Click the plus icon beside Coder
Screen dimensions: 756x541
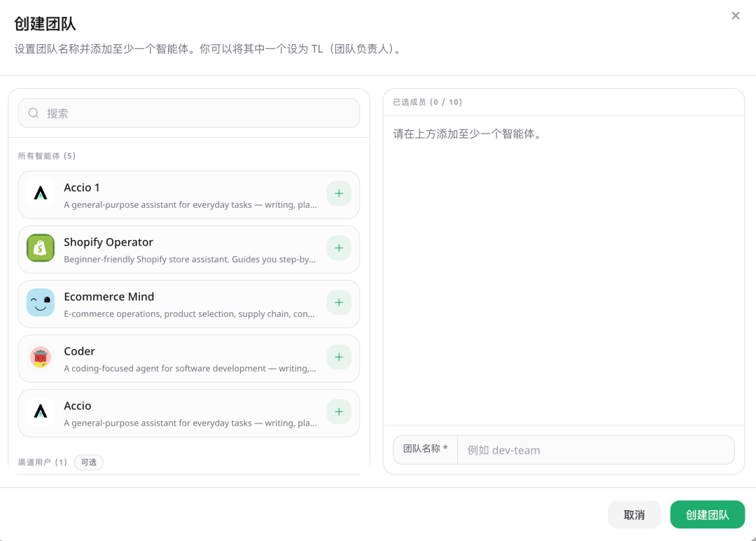(339, 357)
